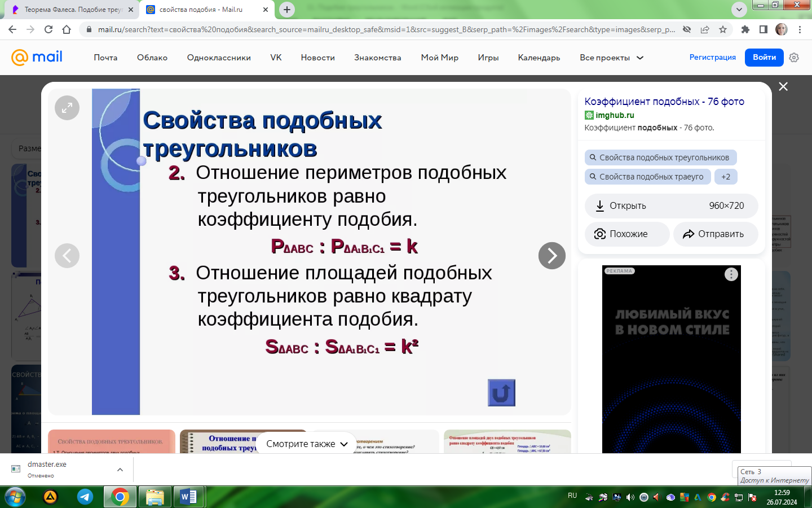
Task: Go to next image with right arrow
Action: [552, 256]
